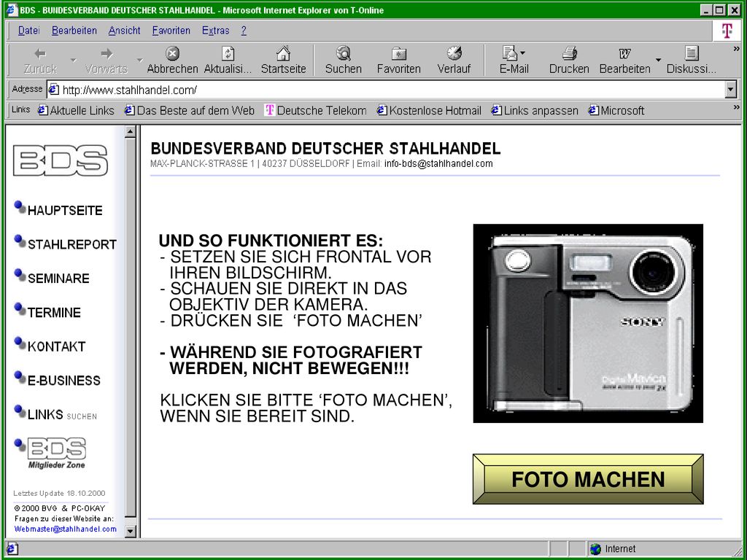This screenshot has width=747, height=560.
Task: Open the BDS Mitglieder Zone logo
Action: (57, 454)
